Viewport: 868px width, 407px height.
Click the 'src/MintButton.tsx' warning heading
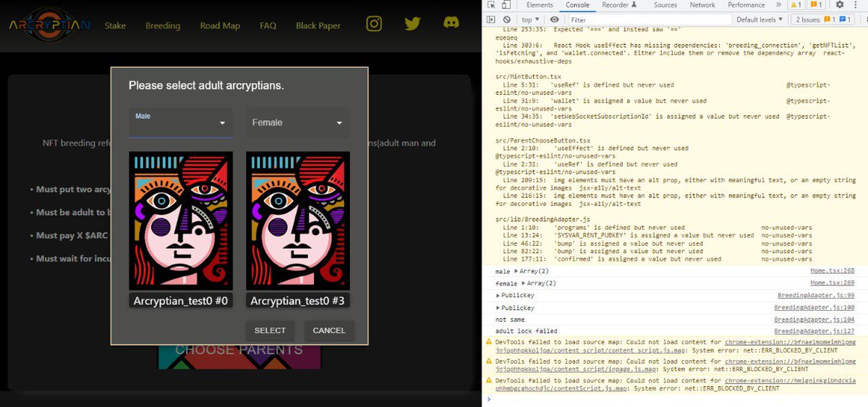527,76
